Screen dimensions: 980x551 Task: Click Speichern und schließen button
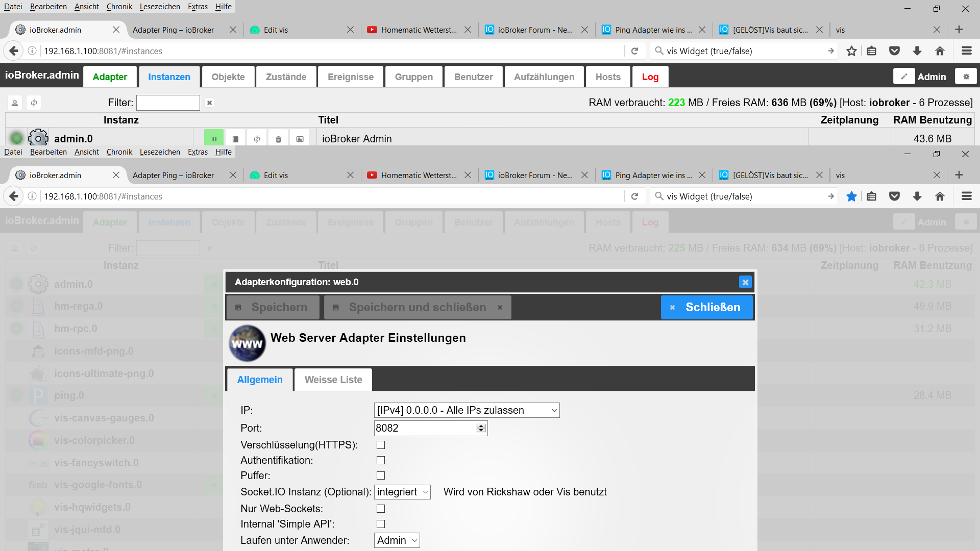(417, 307)
